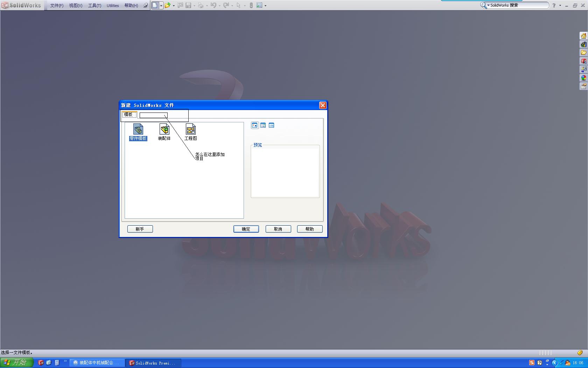Click the Redo toolbar icon

tap(226, 5)
